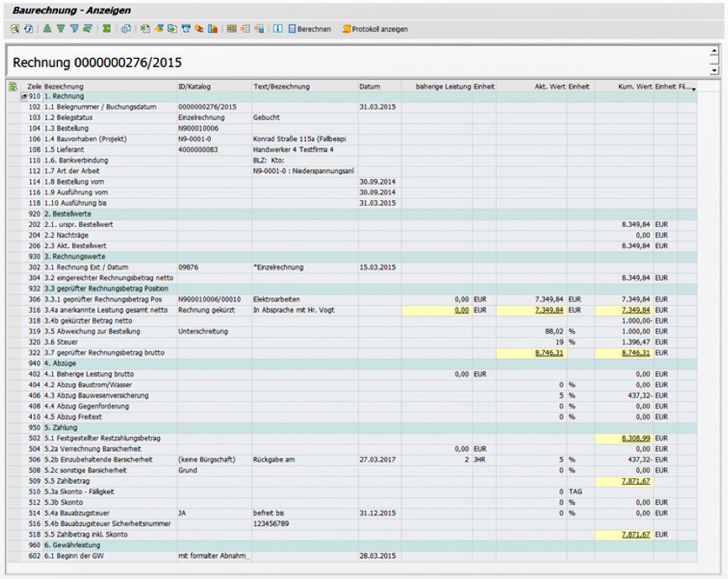Click the select-all icon at table corner

coord(13,87)
